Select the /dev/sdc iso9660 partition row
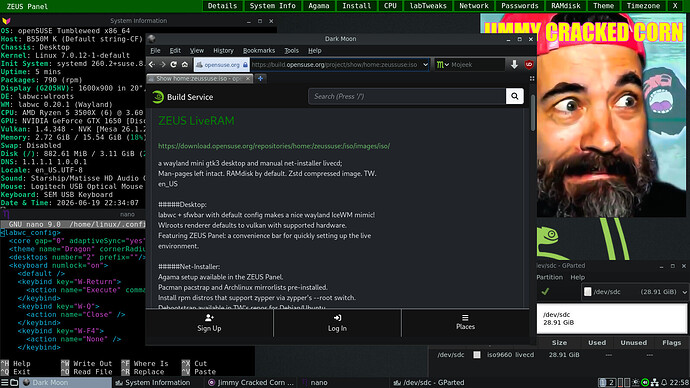The image size is (690, 388). pos(559,355)
